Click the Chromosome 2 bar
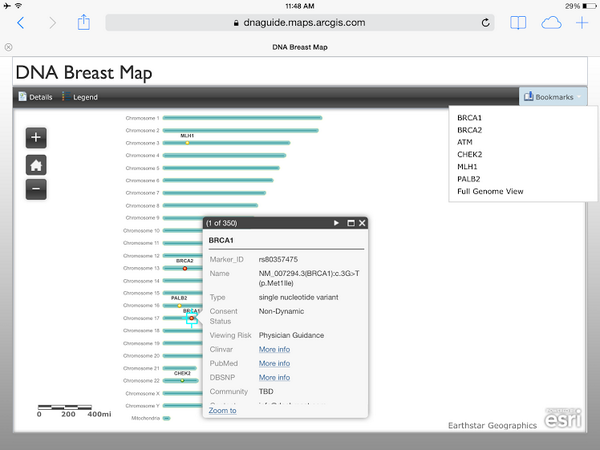The height and width of the screenshot is (450, 600). coord(241,130)
